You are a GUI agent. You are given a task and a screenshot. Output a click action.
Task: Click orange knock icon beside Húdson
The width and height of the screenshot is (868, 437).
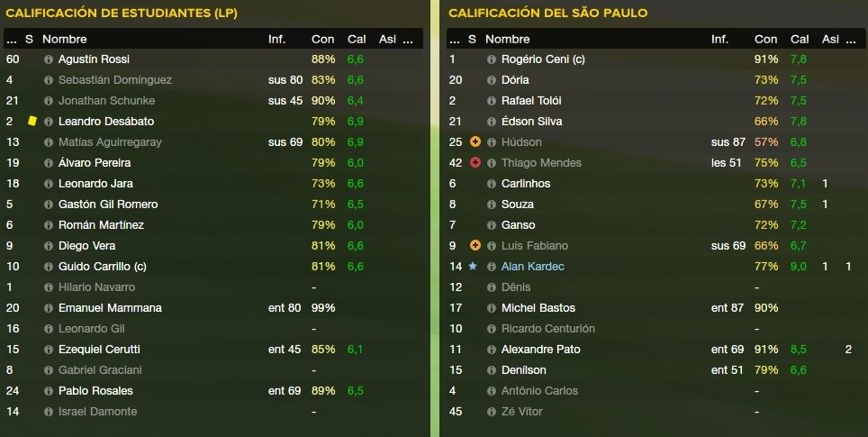tap(475, 141)
